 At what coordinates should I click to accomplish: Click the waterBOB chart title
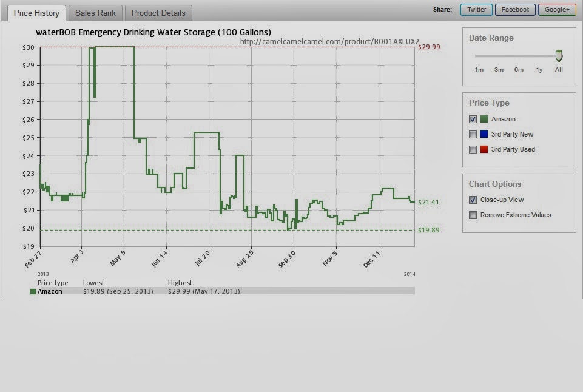pyautogui.click(x=153, y=32)
